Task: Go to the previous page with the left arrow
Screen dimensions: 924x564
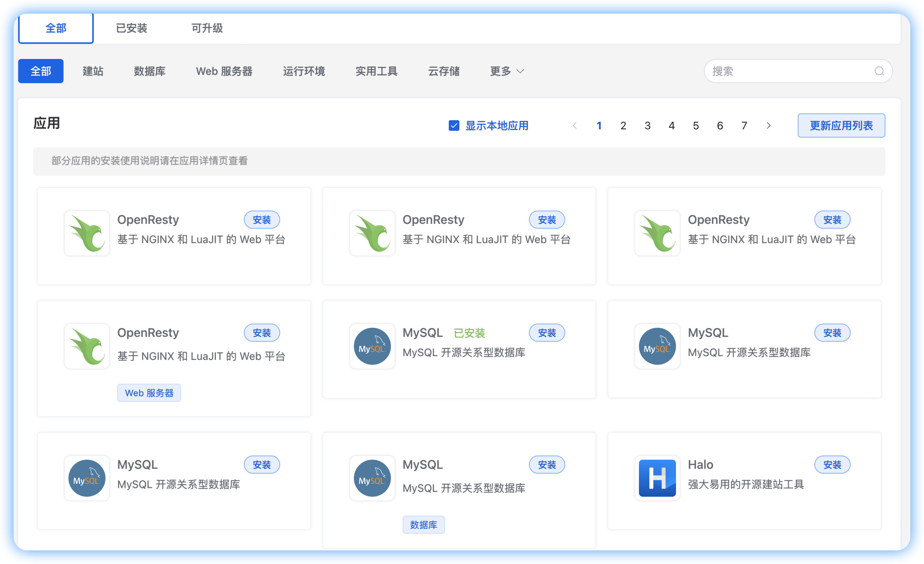Action: point(575,126)
